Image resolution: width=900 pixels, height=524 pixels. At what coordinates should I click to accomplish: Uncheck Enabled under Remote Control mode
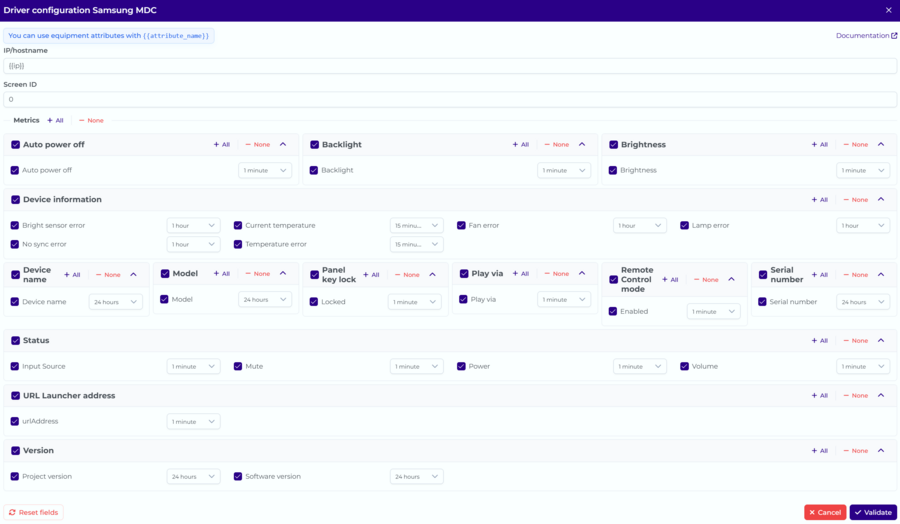(613, 312)
